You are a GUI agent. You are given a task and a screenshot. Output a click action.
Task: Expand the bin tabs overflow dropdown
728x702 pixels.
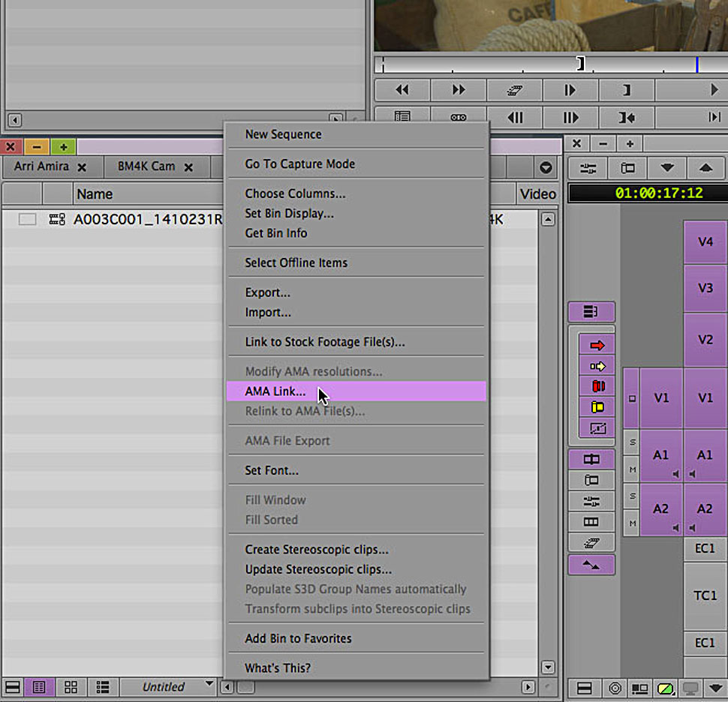[x=546, y=167]
